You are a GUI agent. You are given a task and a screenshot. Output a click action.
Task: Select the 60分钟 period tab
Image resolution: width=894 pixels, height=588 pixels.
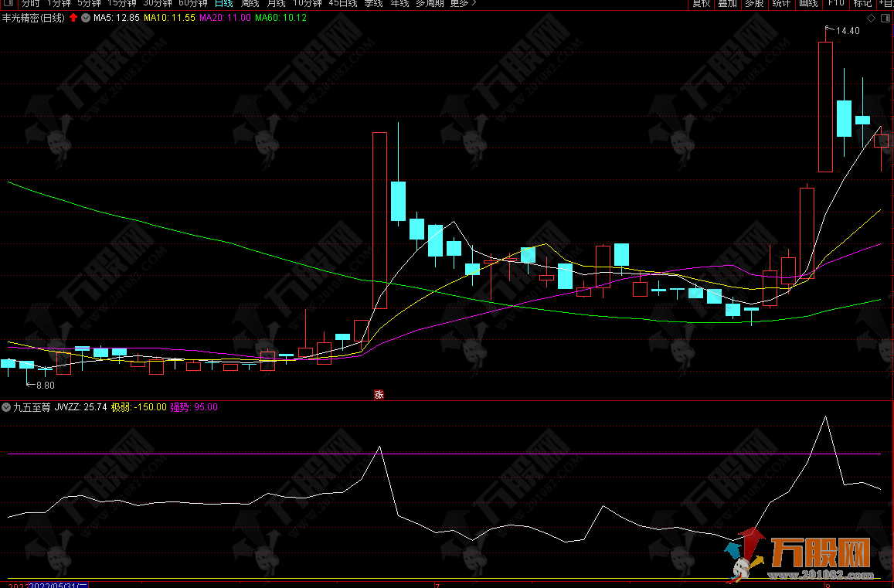coord(192,3)
